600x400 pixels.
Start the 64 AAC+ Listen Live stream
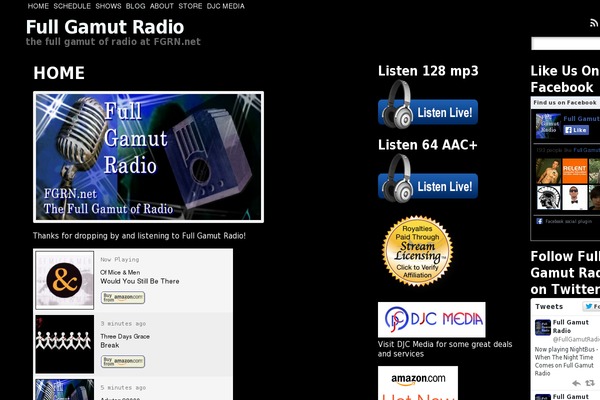[428, 178]
